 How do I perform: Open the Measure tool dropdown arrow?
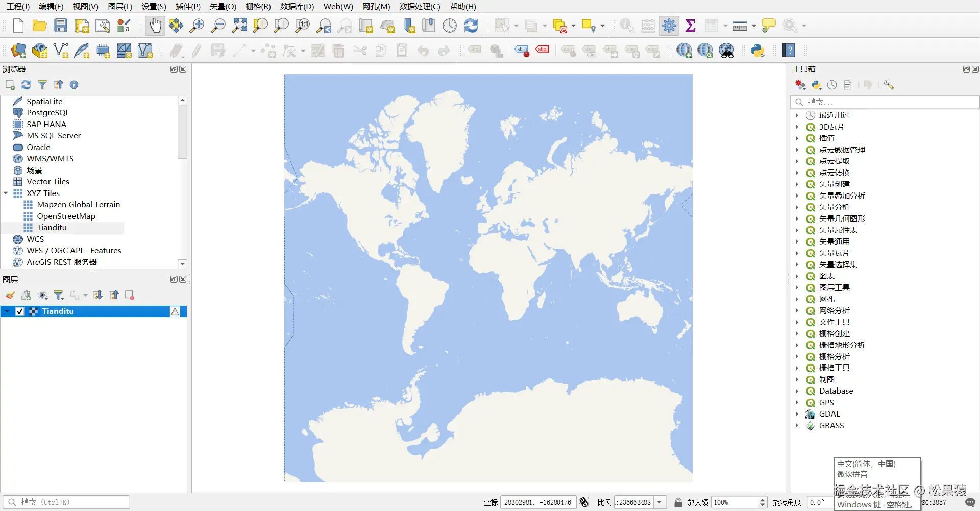[754, 26]
